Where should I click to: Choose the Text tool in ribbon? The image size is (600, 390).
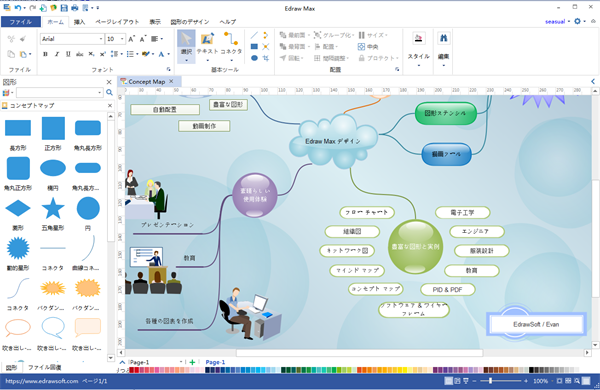tap(207, 46)
